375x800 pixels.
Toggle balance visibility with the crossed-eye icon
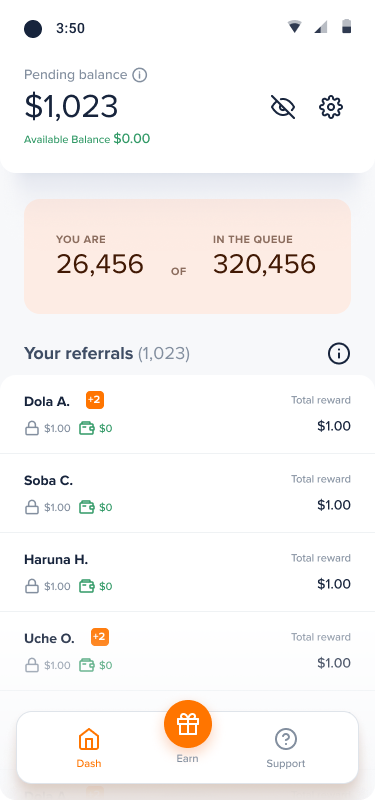pyautogui.click(x=283, y=107)
